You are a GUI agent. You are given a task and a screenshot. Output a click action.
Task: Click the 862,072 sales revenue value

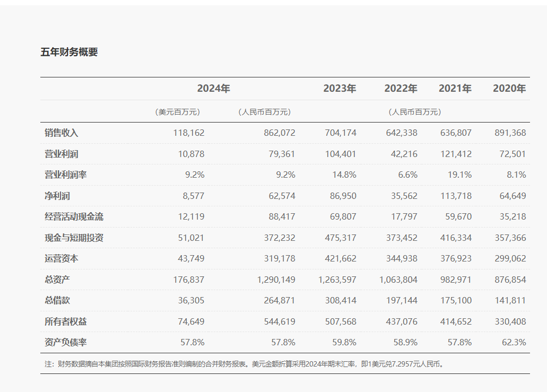coord(279,133)
